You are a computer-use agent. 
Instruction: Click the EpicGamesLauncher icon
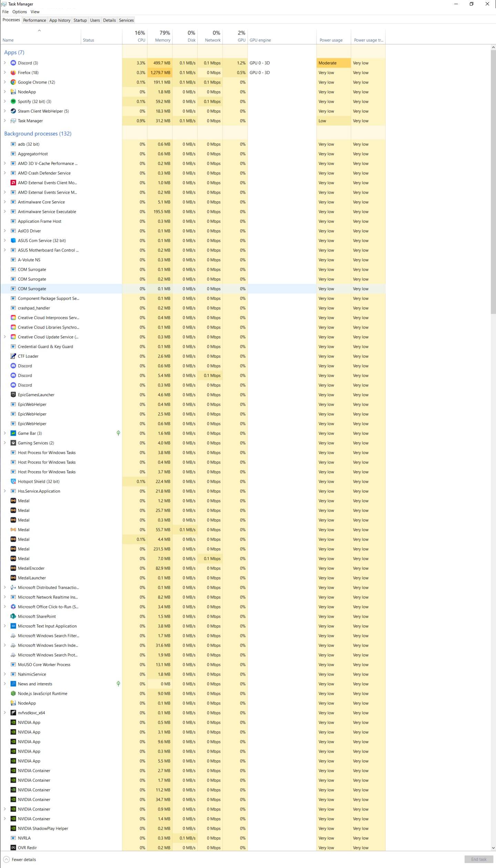13,395
